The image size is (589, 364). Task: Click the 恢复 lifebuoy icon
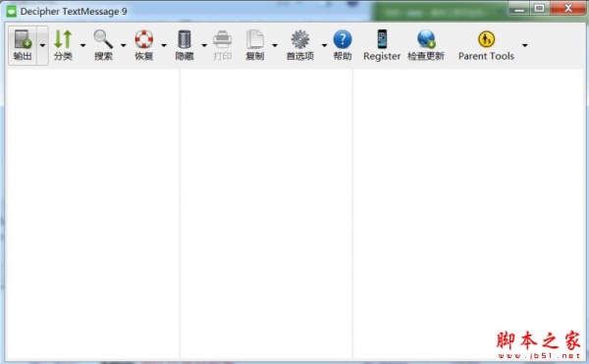pos(144,39)
